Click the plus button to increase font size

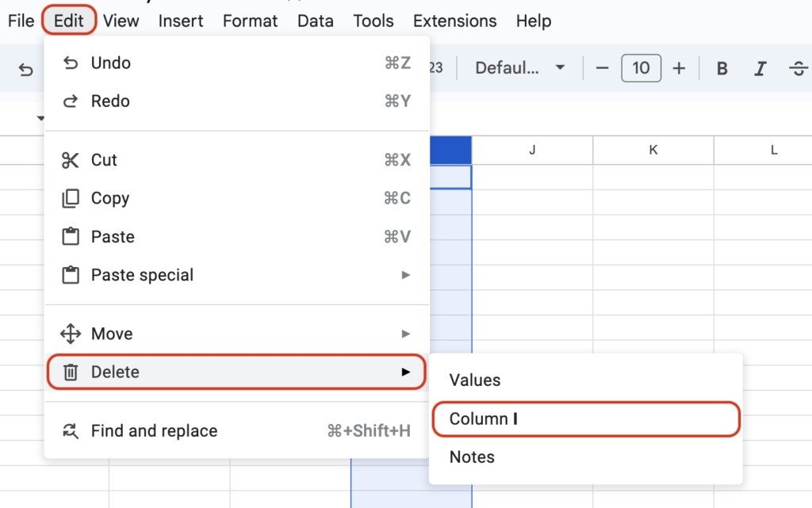(679, 68)
